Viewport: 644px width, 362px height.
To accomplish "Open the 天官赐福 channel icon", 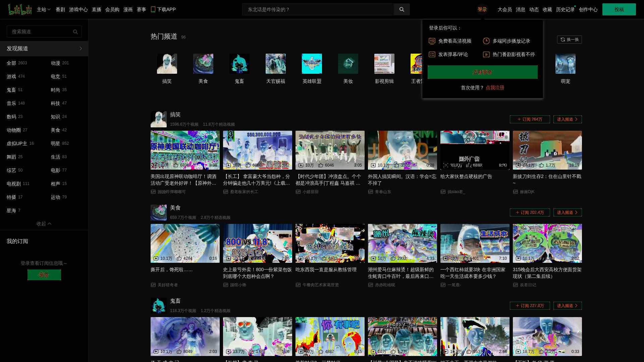I will click(276, 64).
